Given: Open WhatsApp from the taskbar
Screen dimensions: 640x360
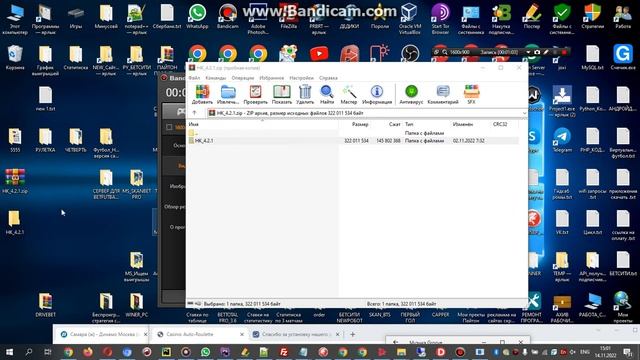Looking at the screenshot, I should [x=205, y=352].
